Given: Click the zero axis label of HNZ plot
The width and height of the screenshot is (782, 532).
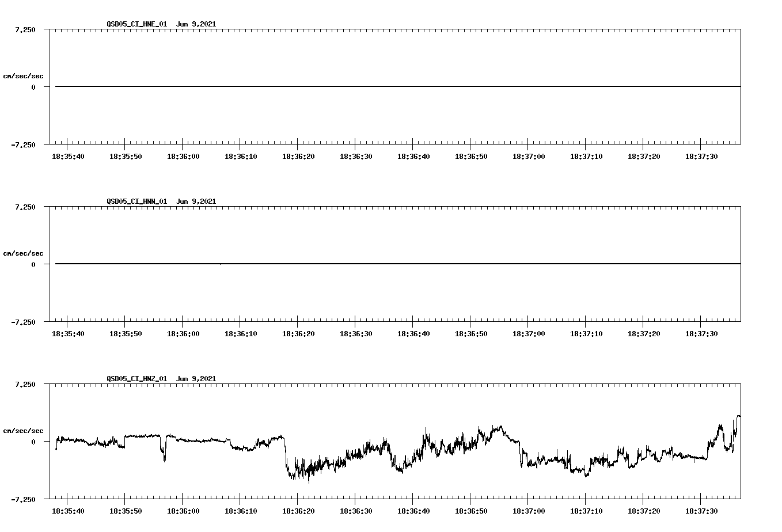Looking at the screenshot, I should click(x=33, y=442).
